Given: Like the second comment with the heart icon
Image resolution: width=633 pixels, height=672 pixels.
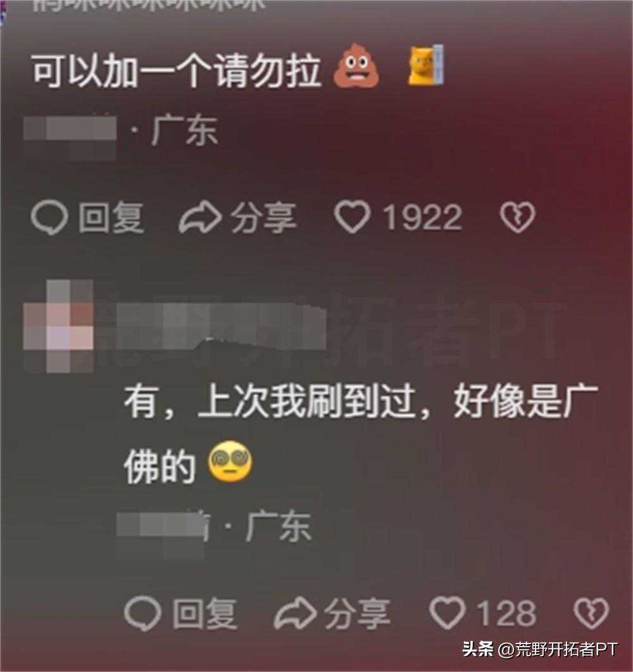Looking at the screenshot, I should click(x=447, y=613).
